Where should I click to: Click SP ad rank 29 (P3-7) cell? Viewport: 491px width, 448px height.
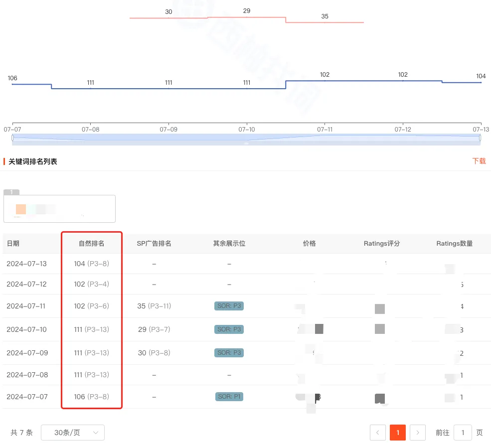(x=154, y=329)
